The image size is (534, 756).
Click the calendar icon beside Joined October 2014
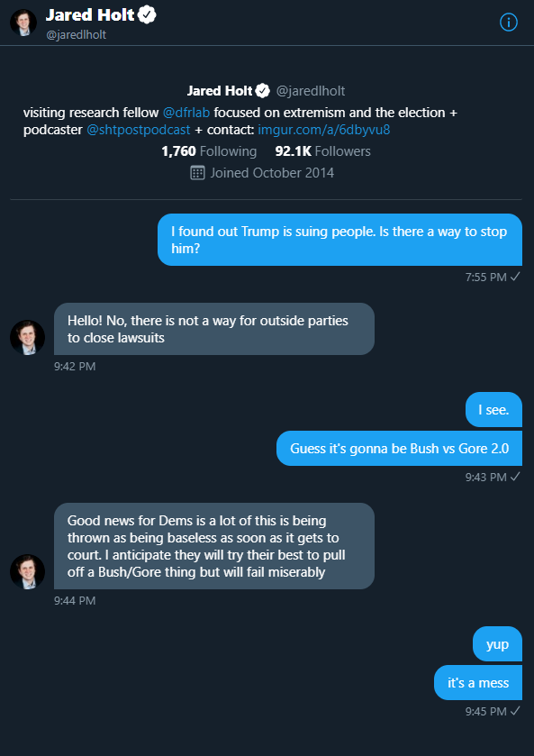(x=197, y=173)
